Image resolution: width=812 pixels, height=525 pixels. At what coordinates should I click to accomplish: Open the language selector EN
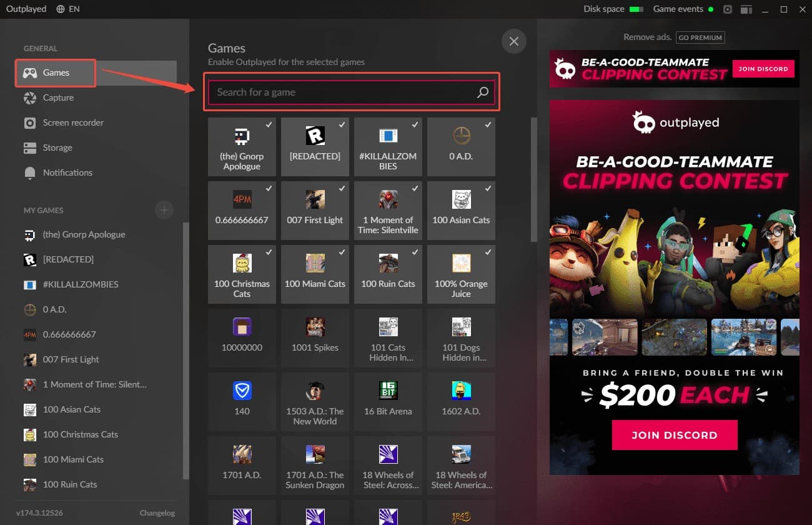coord(68,9)
